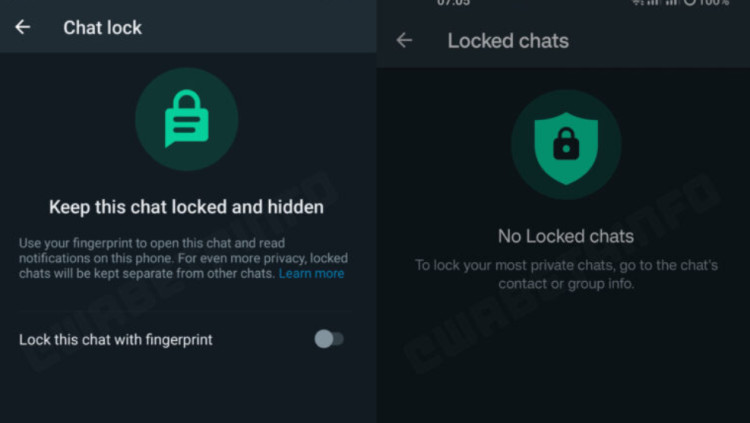This screenshot has height=423, width=750.
Task: Enable the lock with fingerprint toggle
Action: point(329,339)
